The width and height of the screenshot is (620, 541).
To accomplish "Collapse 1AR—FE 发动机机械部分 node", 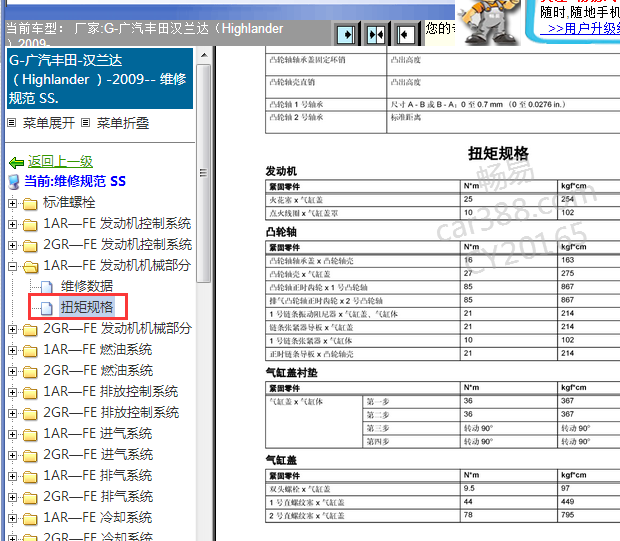I will pyautogui.click(x=12, y=267).
